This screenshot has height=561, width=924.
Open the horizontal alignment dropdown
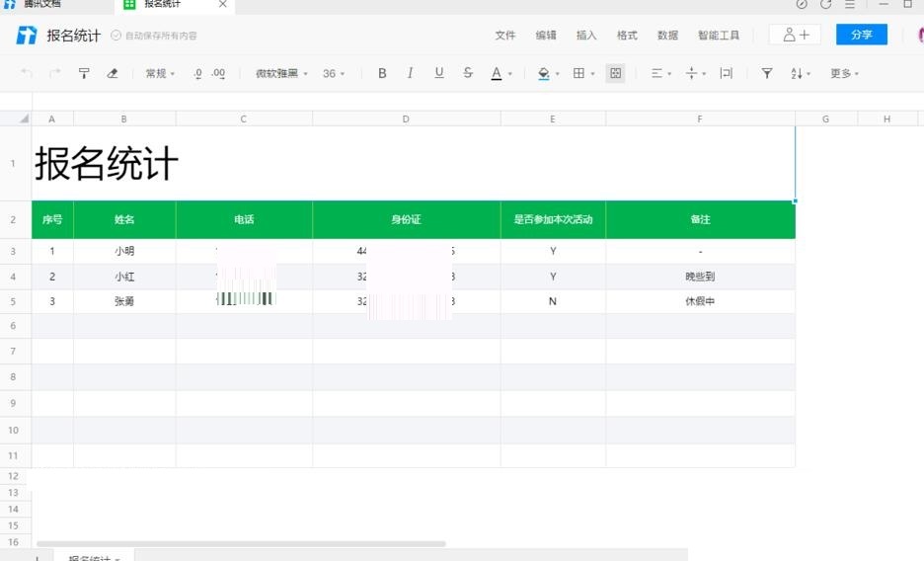click(x=661, y=73)
